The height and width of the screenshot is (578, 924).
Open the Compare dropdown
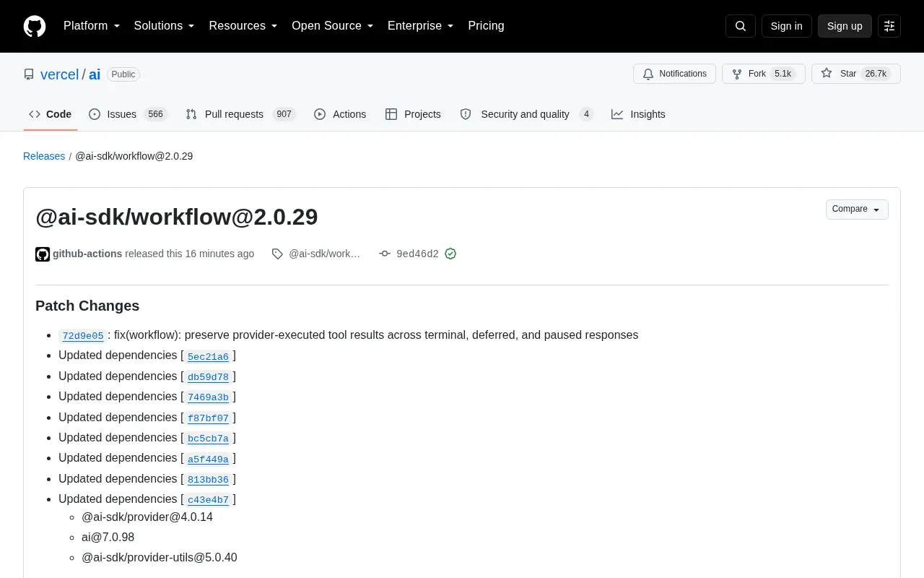[x=857, y=210]
